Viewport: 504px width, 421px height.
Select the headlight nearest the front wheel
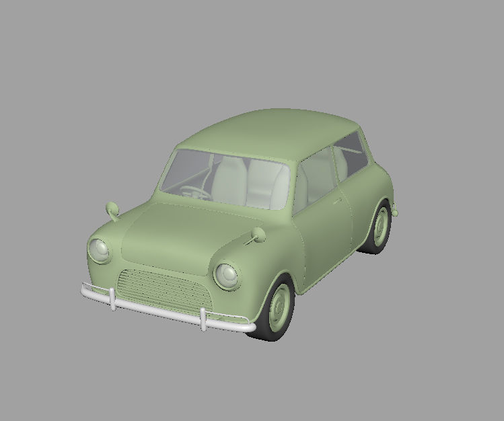[x=227, y=276]
